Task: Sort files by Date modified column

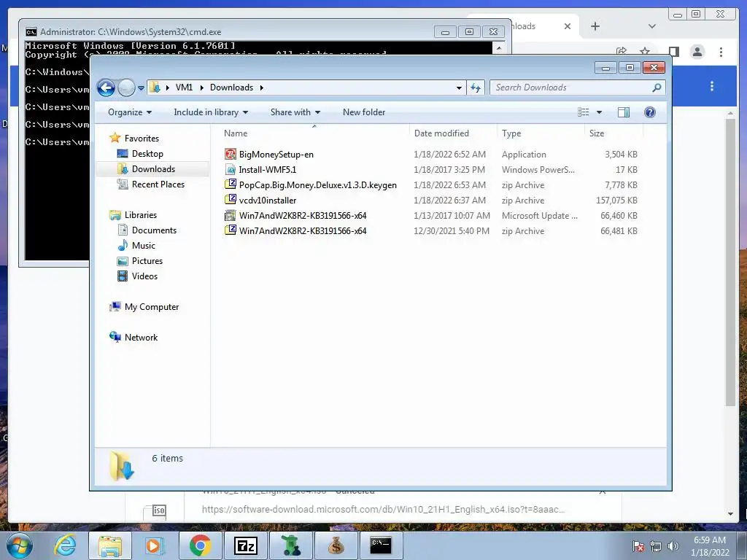Action: [453, 133]
